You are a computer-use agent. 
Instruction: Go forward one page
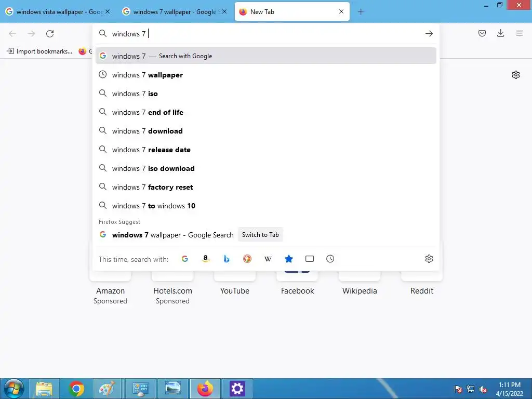tap(31, 34)
